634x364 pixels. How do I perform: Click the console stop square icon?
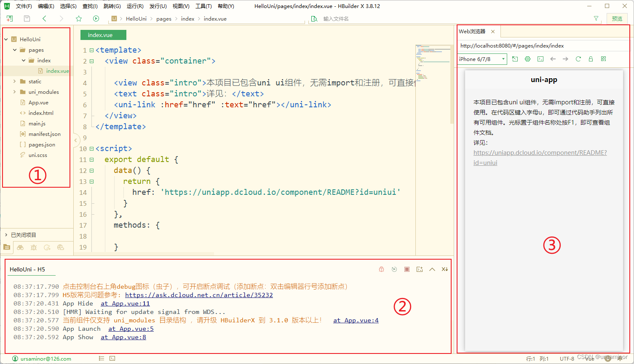coord(407,269)
